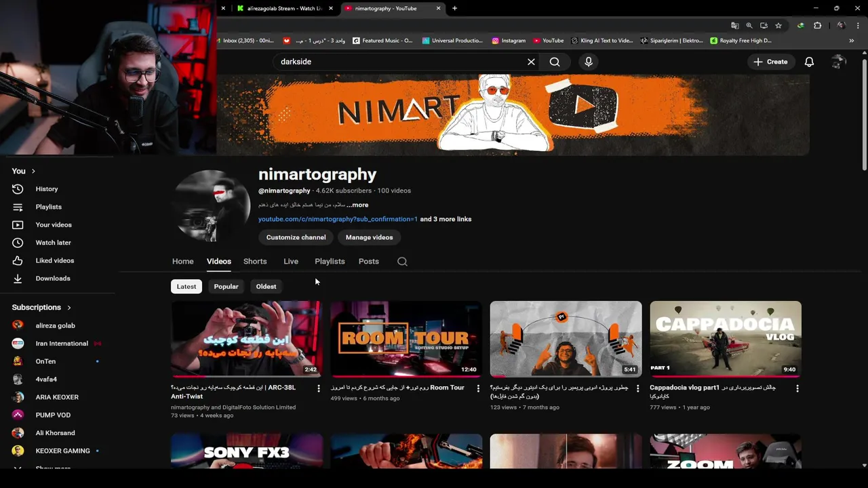The height and width of the screenshot is (488, 868).
Task: Open options menu for ARC-38L video
Action: point(319,388)
